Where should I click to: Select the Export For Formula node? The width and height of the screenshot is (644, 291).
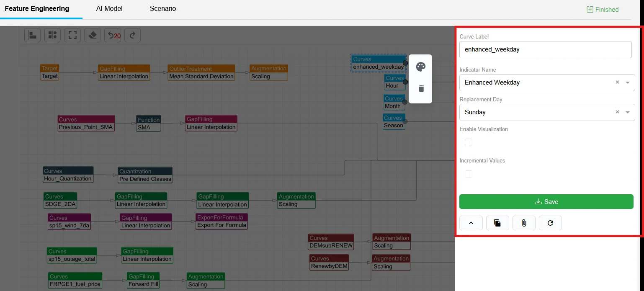pos(222,221)
